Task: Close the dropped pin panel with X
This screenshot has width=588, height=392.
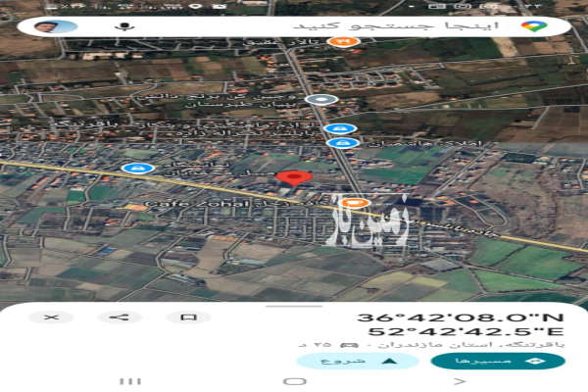Action: 51,317
